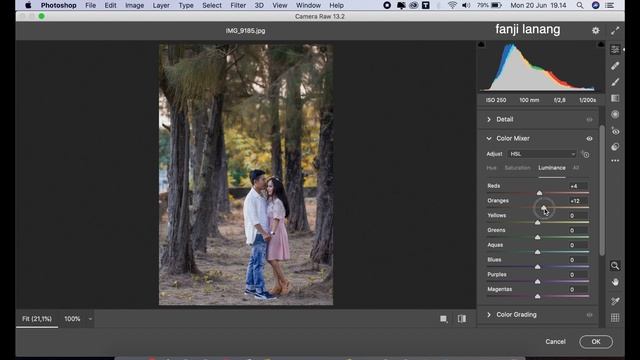Click the Wi-Fi status icon

tap(452, 5)
